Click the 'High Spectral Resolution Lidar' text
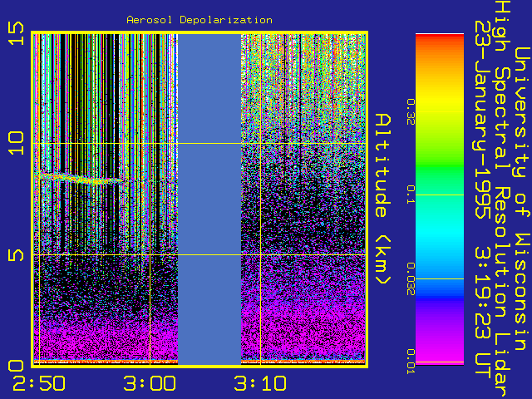This screenshot has width=532, height=399. (502, 199)
